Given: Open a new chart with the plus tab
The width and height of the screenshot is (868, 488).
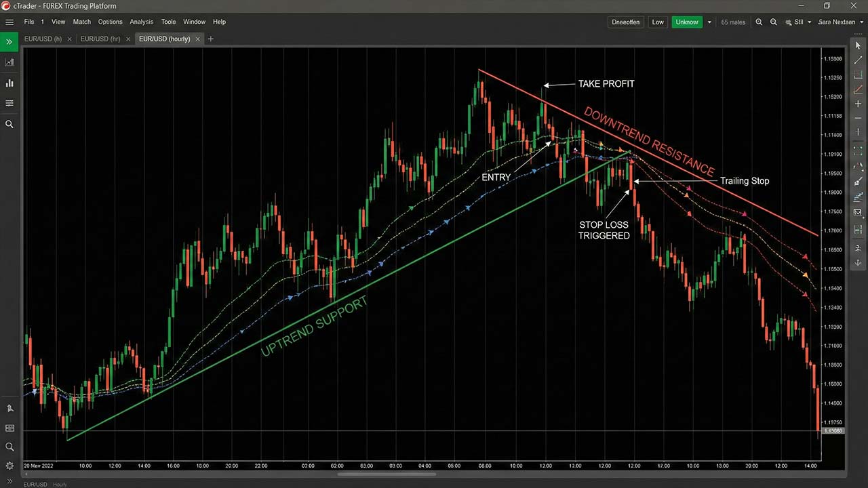Looking at the screenshot, I should [x=210, y=39].
